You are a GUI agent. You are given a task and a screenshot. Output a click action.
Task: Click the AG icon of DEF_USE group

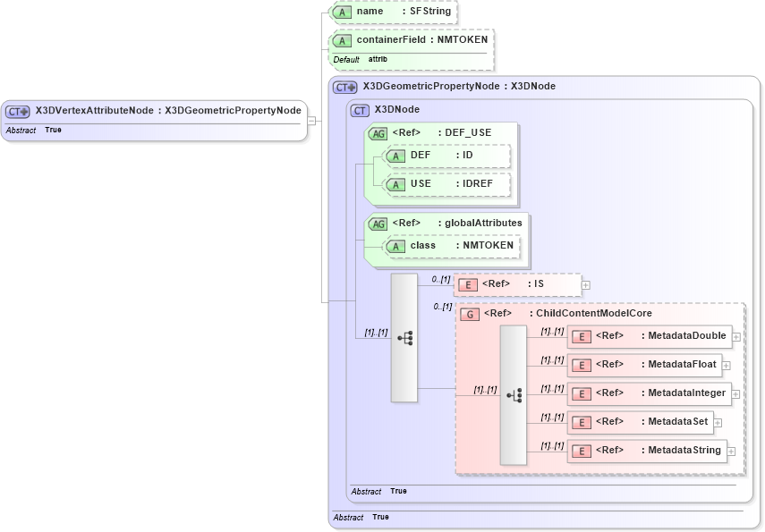coord(378,133)
